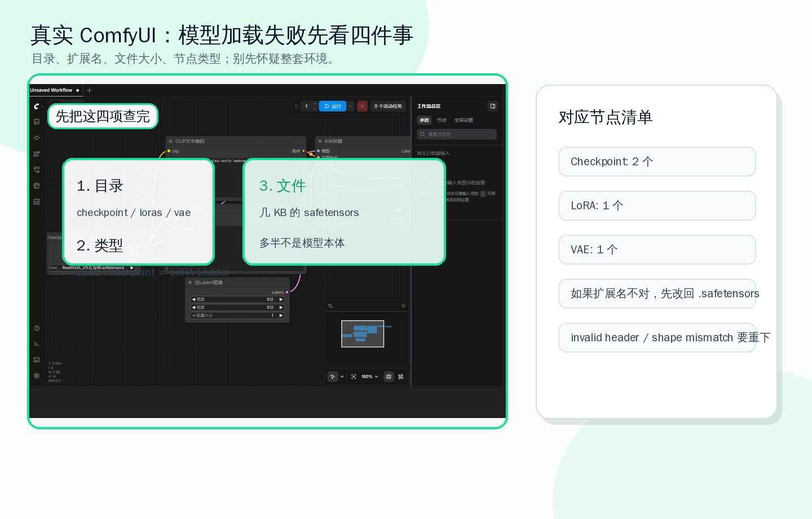The width and height of the screenshot is (812, 519).
Task: Click the VAE: 1 个 card
Action: point(657,250)
